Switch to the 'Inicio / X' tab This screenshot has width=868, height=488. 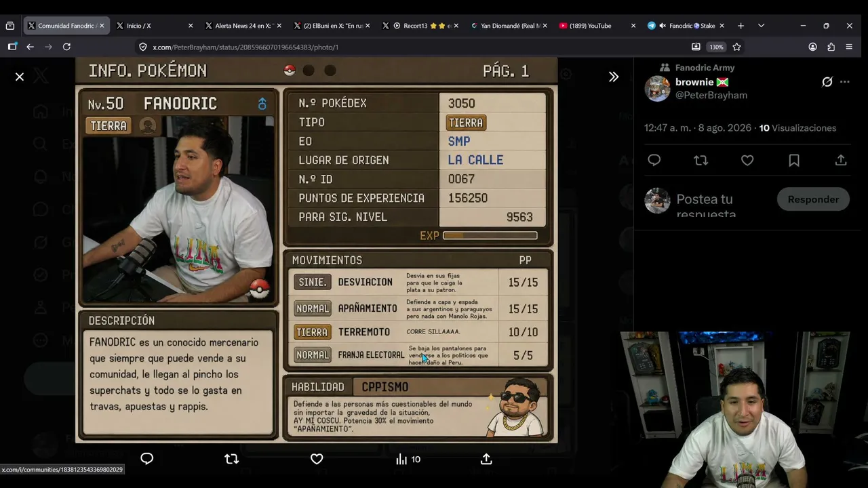[155, 26]
